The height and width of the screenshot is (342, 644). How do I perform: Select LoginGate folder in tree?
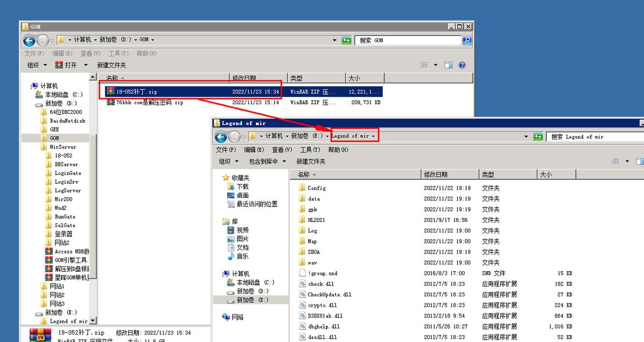click(63, 173)
